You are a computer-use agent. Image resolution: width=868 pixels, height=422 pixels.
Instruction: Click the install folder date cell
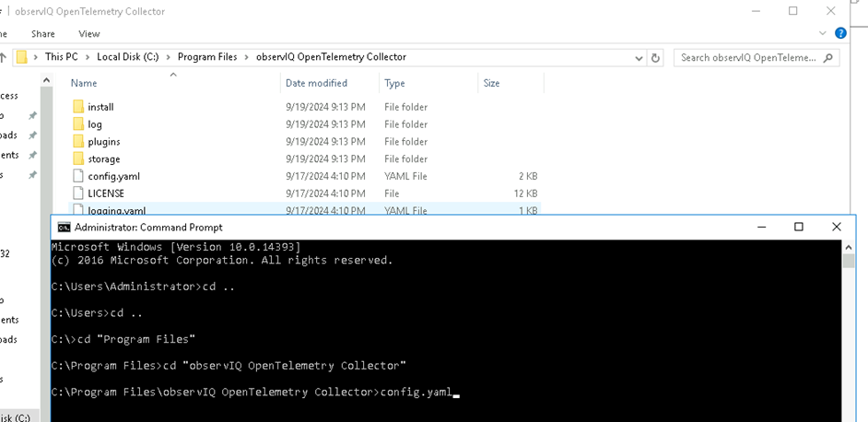[x=325, y=107]
